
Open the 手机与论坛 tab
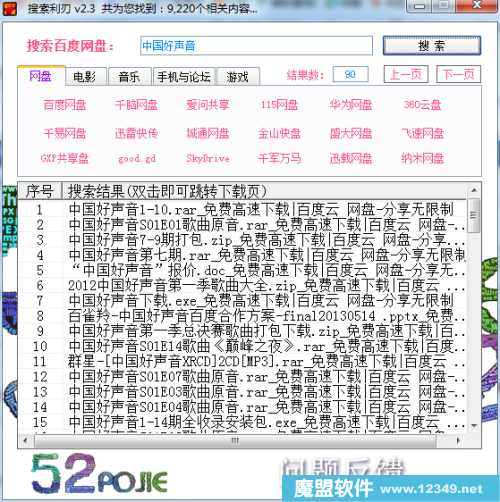(184, 77)
